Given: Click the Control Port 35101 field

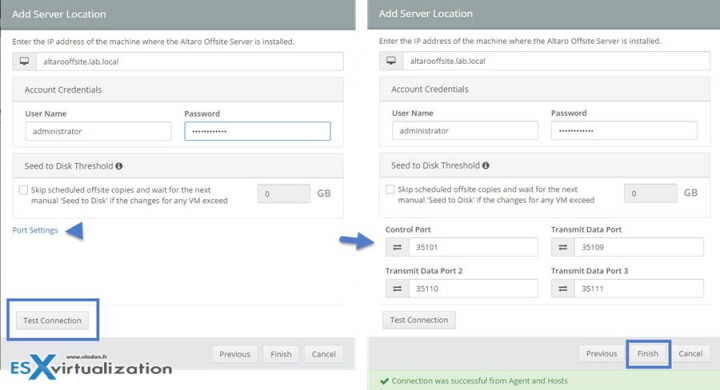Looking at the screenshot, I should [473, 247].
